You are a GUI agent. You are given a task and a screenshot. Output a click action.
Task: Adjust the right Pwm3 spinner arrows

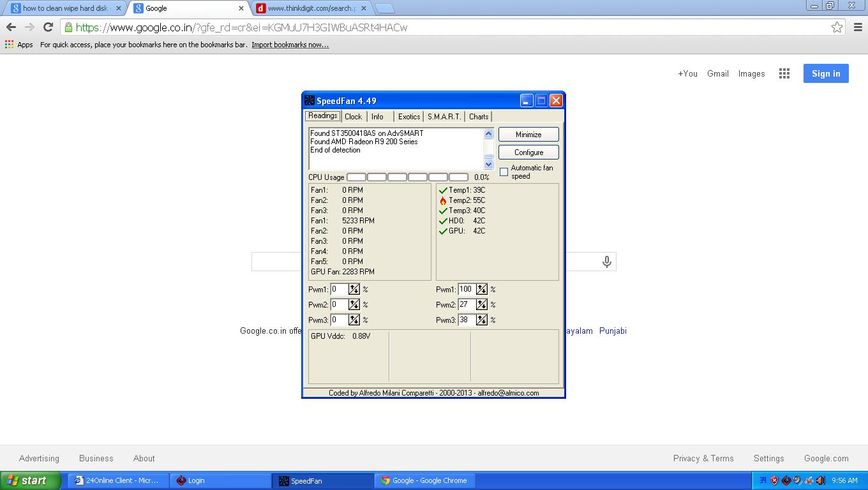pyautogui.click(x=482, y=320)
